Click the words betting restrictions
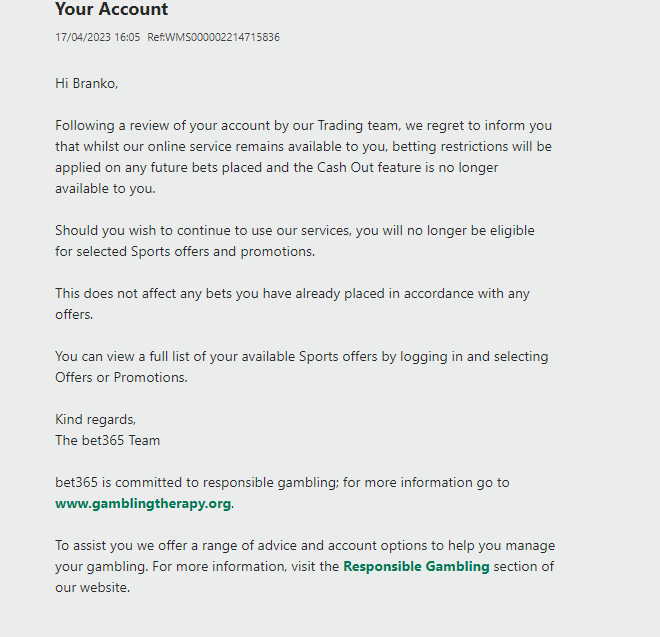 click(x=450, y=147)
